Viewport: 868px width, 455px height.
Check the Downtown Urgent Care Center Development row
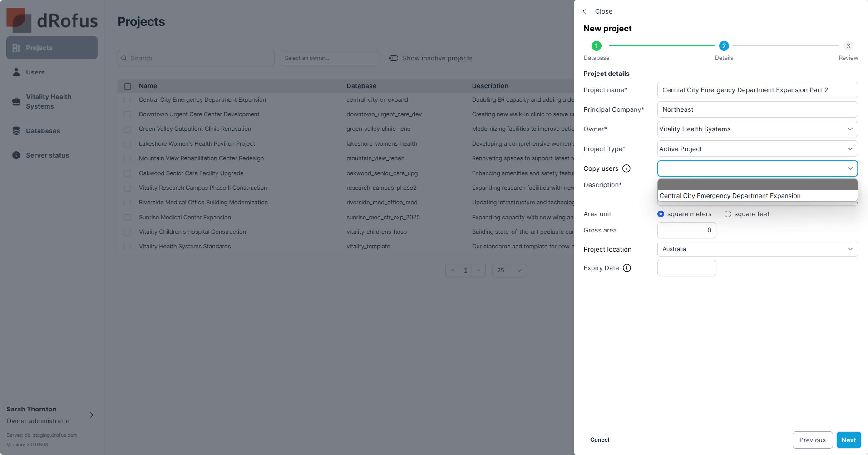[127, 115]
